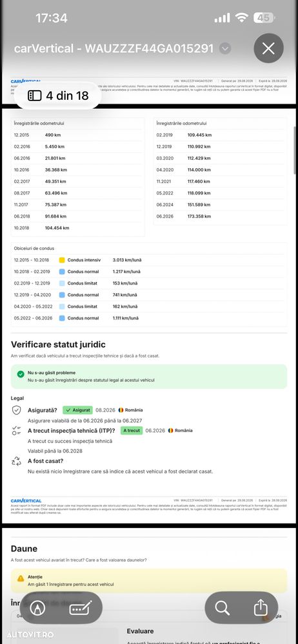Click the recycle icon beside A fost casat
This screenshot has height=644, width=298.
click(17, 461)
